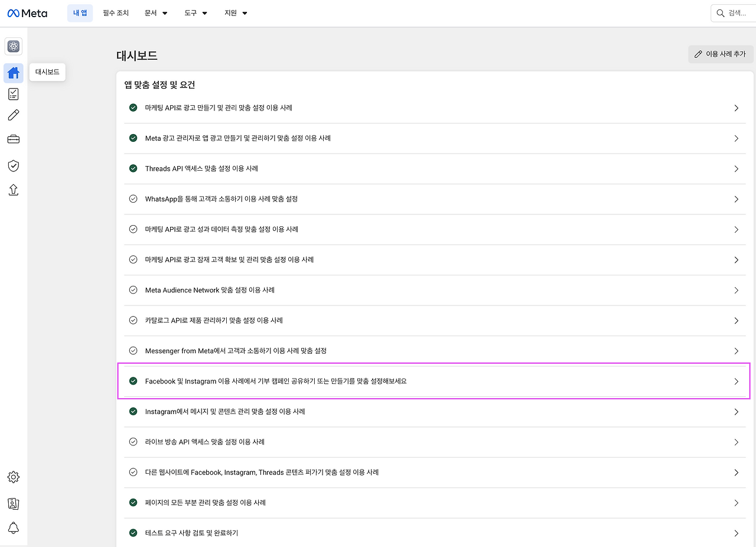Focus the 검색 search field
The height and width of the screenshot is (547, 756).
(x=734, y=13)
